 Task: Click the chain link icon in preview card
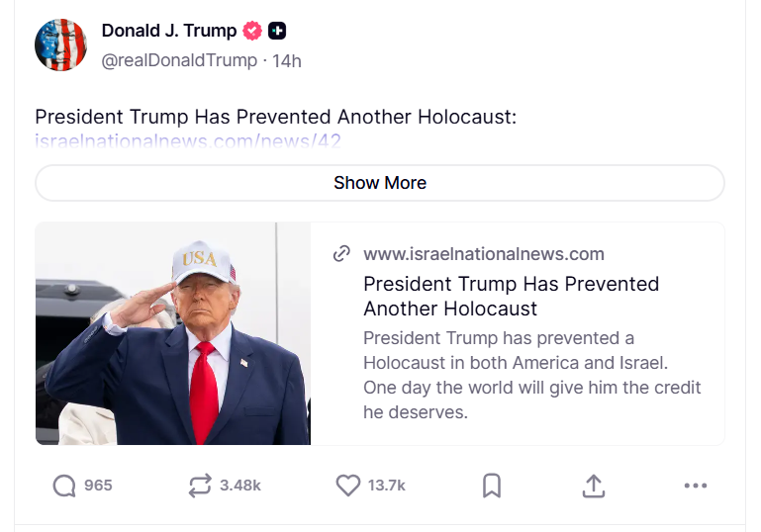[x=341, y=253]
